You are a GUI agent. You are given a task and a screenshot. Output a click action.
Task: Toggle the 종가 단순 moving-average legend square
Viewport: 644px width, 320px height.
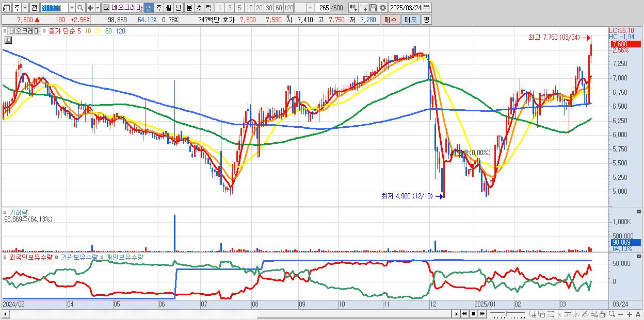coord(45,31)
